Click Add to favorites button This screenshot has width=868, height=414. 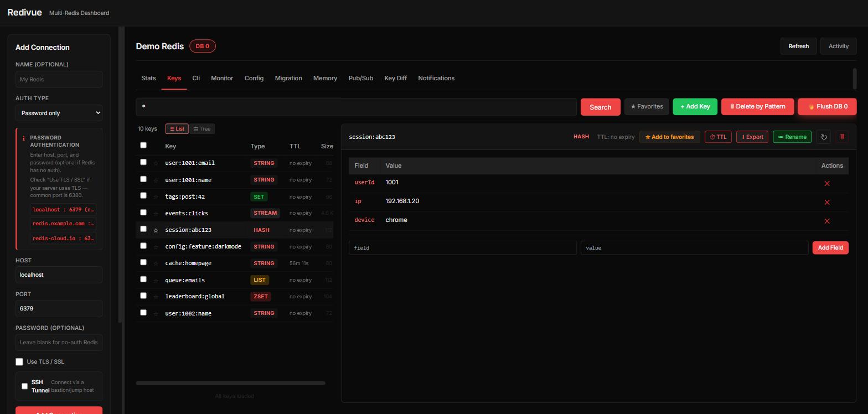(669, 137)
